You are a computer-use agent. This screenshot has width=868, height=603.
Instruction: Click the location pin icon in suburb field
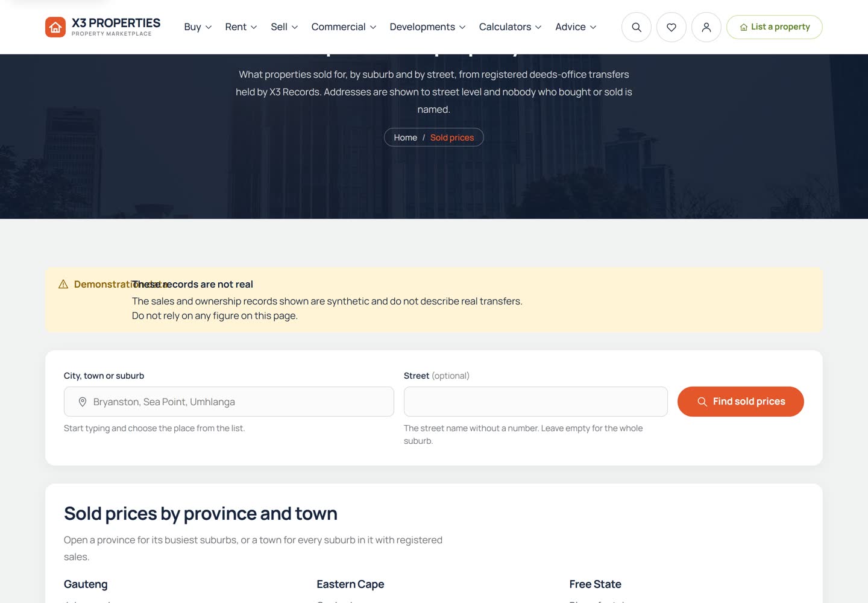(83, 402)
